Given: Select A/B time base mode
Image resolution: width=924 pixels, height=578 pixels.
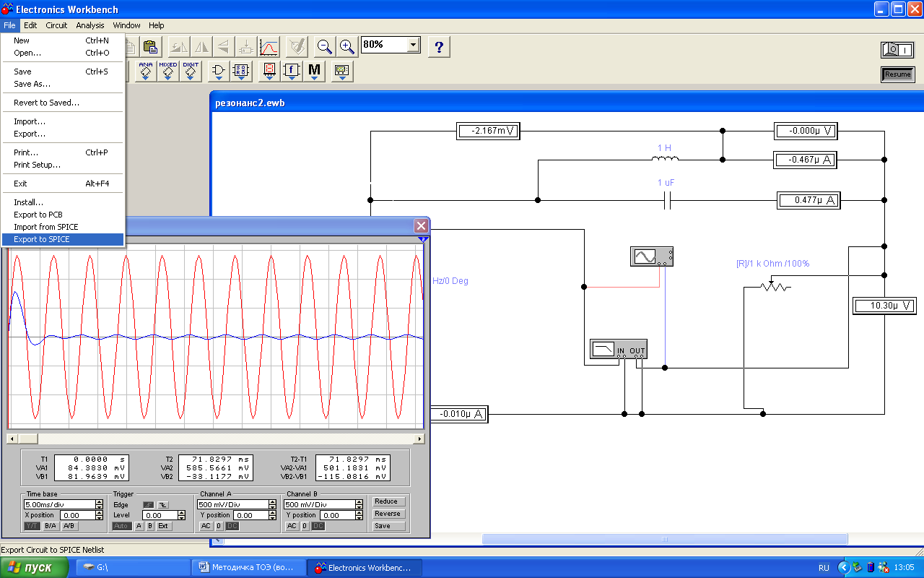Looking at the screenshot, I should (69, 526).
